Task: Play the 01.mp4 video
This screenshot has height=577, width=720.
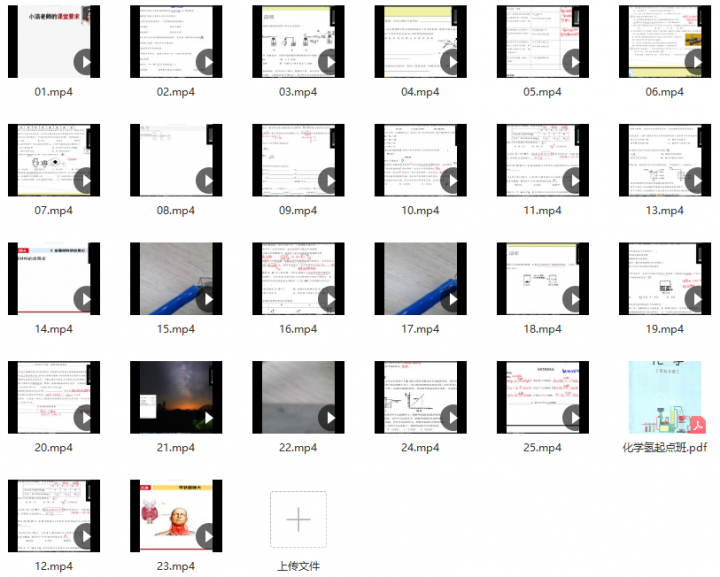Action: (85, 62)
